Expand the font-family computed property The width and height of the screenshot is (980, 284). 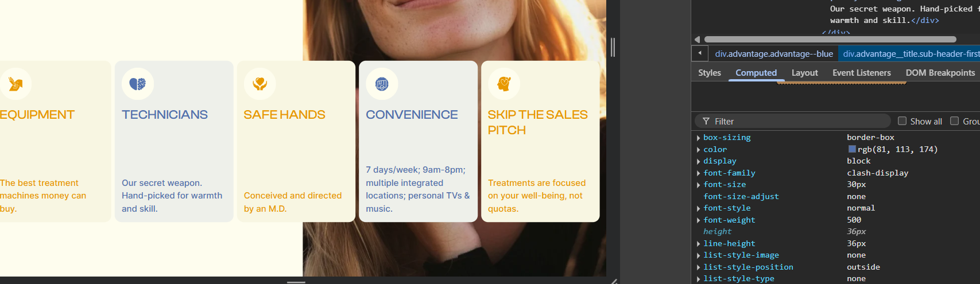point(698,173)
